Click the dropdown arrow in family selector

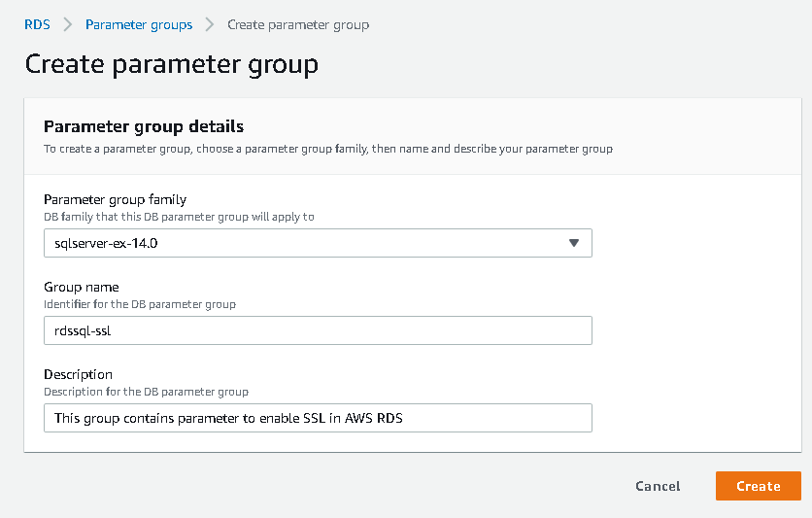(573, 243)
